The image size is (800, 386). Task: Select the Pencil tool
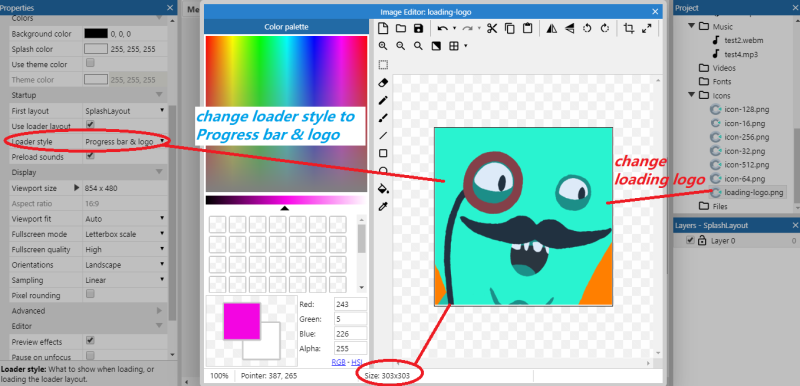pyautogui.click(x=383, y=100)
